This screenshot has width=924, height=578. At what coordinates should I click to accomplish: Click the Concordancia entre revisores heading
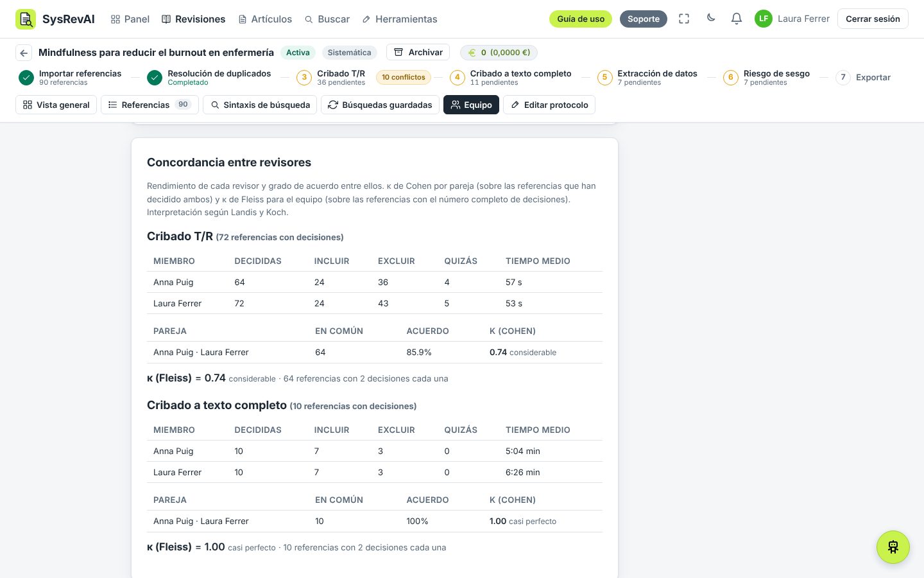229,162
